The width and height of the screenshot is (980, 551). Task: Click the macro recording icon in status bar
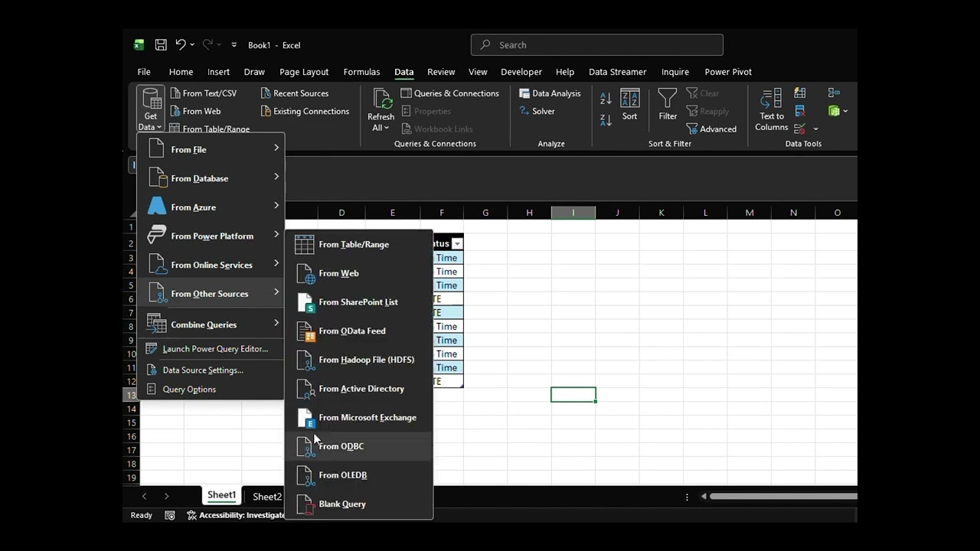point(170,516)
